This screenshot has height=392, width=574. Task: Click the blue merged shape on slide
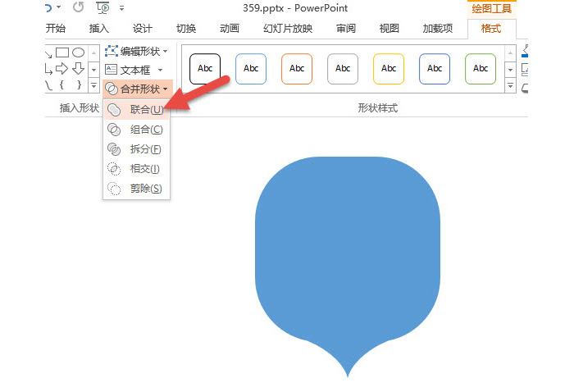(348, 246)
